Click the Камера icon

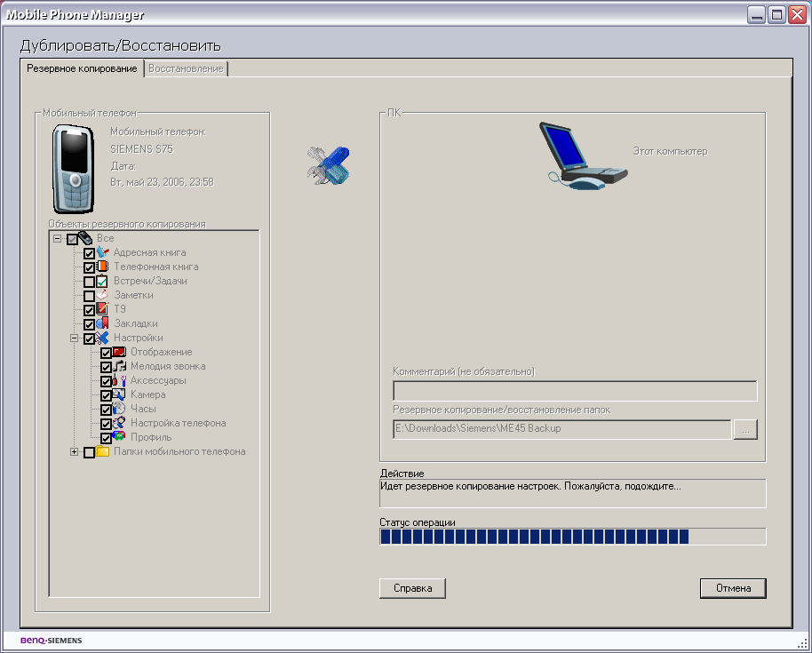(120, 394)
